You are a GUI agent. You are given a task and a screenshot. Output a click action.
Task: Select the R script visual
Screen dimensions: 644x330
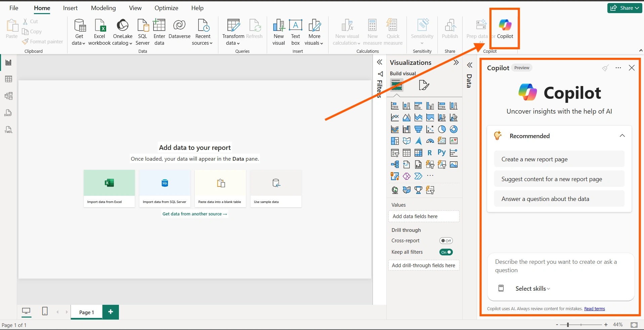pyautogui.click(x=430, y=153)
